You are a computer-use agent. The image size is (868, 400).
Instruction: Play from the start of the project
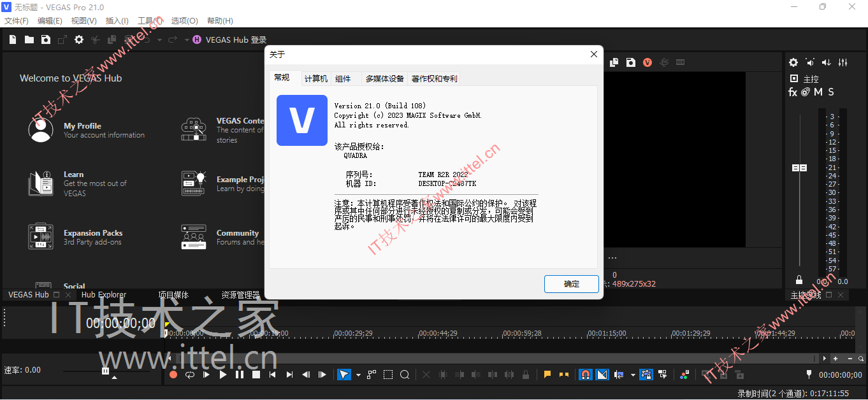(x=206, y=375)
